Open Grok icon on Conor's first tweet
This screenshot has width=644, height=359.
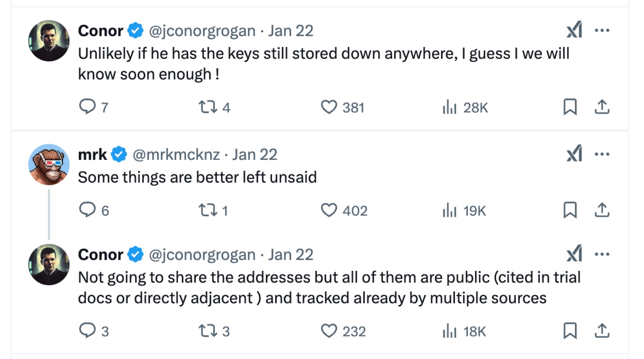(574, 30)
